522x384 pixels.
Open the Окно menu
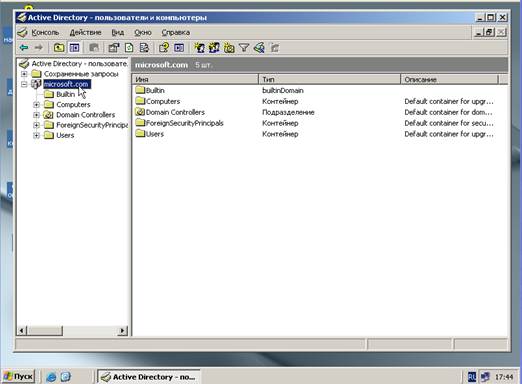[x=143, y=33]
